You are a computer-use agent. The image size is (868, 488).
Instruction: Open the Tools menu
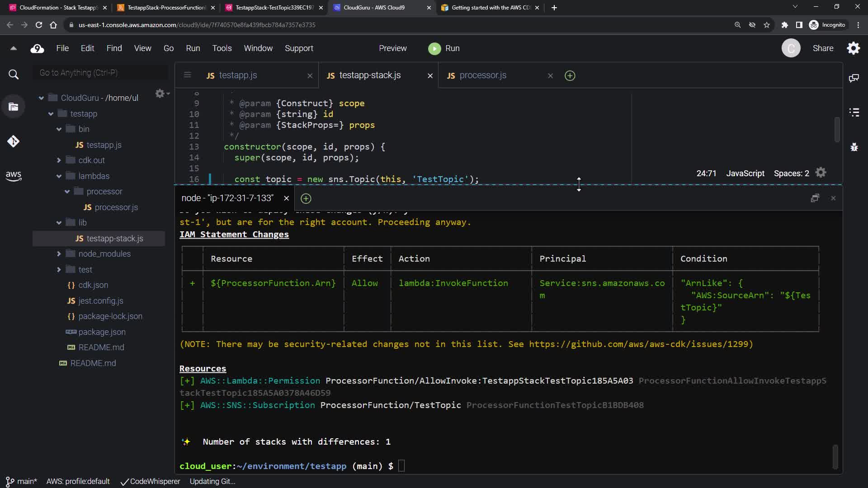coord(222,48)
